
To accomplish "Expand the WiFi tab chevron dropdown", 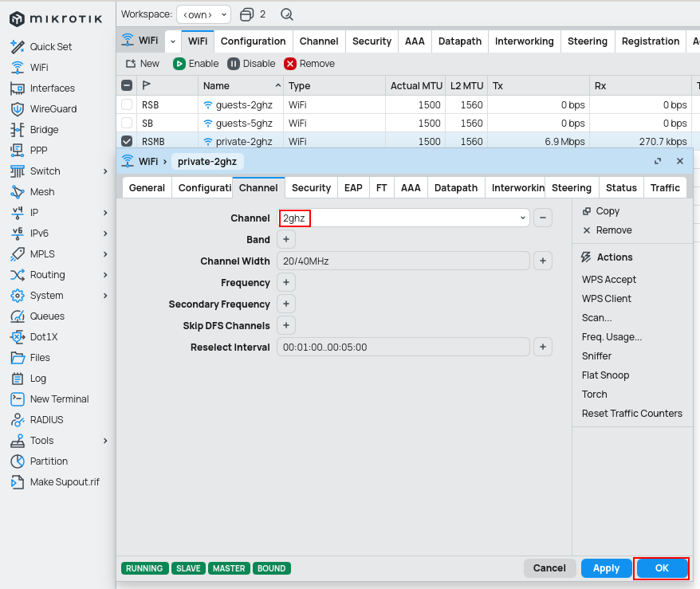I will [x=173, y=41].
